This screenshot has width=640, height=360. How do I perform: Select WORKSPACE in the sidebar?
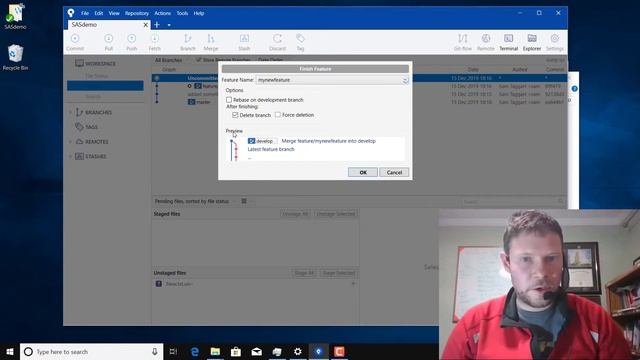click(x=96, y=64)
